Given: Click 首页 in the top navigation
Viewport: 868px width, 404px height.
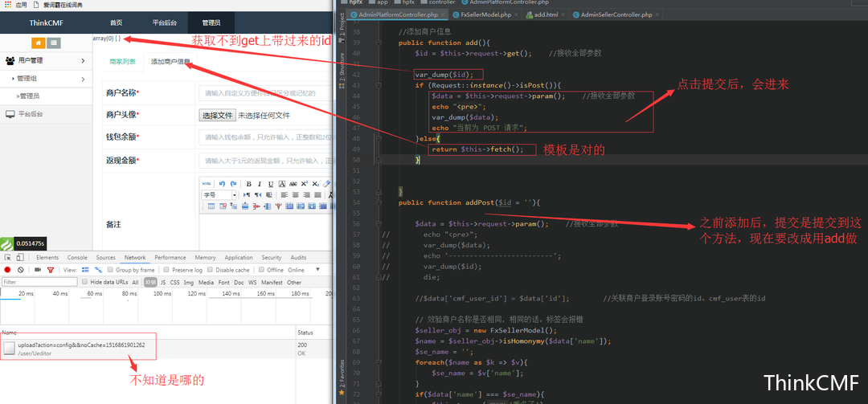Looking at the screenshot, I should click(117, 22).
